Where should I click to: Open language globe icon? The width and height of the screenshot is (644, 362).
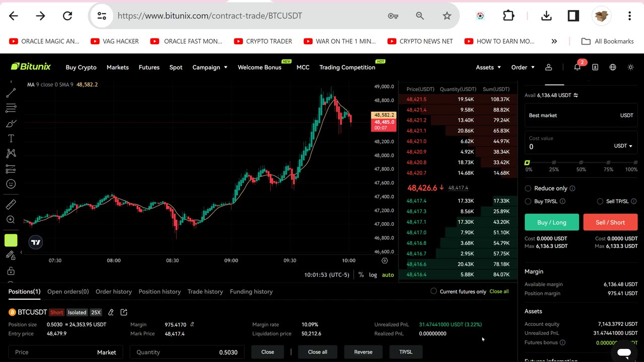coord(613,67)
